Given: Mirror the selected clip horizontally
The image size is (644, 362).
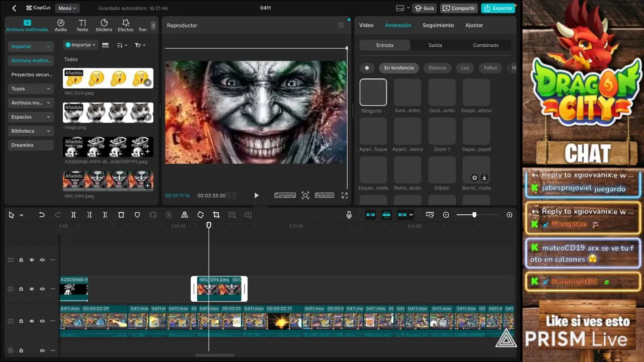Looking at the screenshot, I should 185,215.
